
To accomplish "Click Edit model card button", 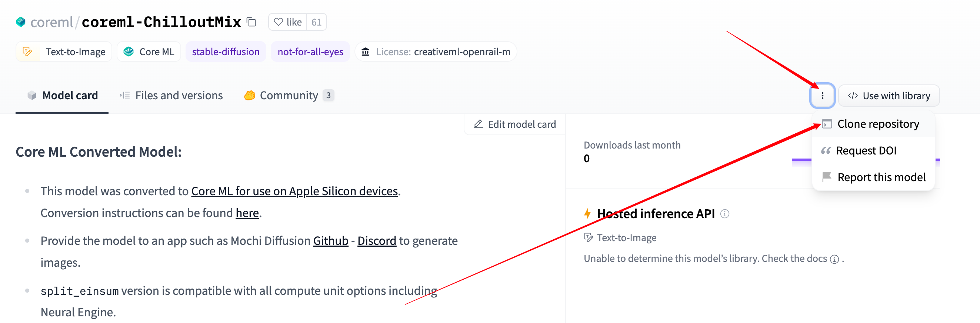I will 515,124.
